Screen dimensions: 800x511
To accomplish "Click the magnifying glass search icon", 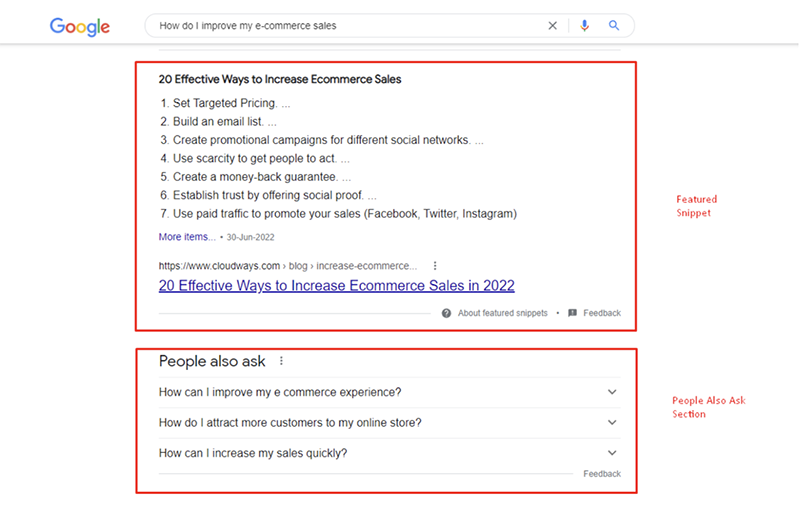I will tap(615, 26).
